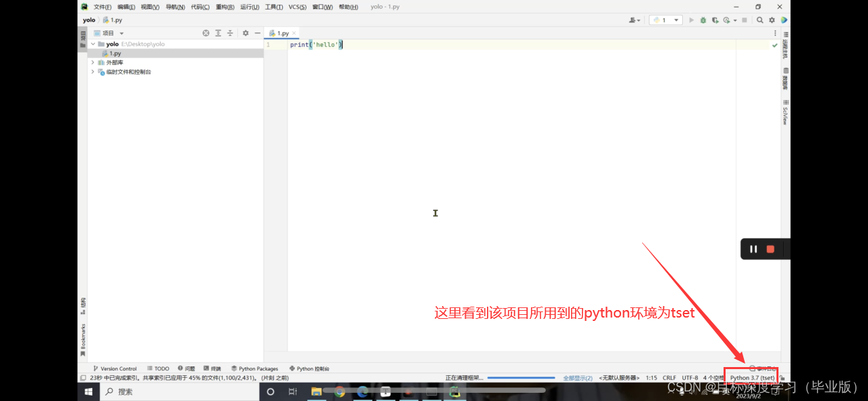Click the UTF-8 encoding status entry

(690, 377)
